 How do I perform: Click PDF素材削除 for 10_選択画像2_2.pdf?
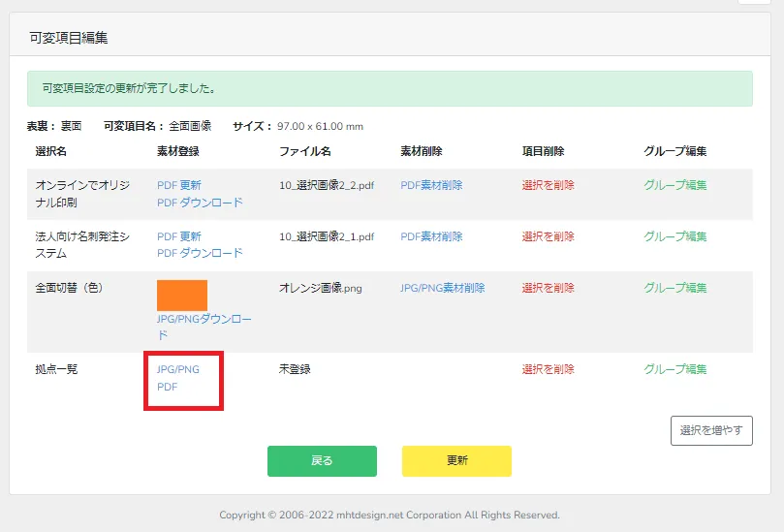click(431, 185)
